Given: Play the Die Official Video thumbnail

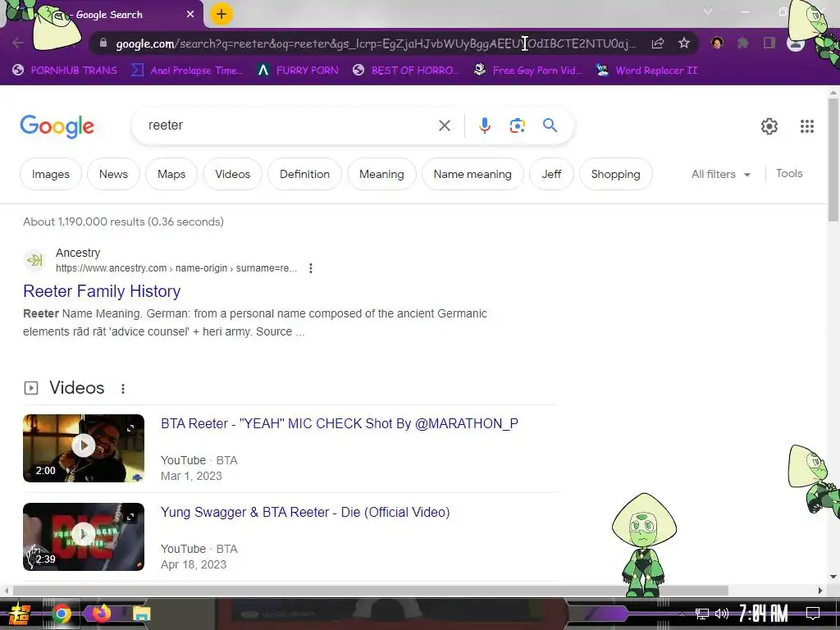Looking at the screenshot, I should 84,536.
